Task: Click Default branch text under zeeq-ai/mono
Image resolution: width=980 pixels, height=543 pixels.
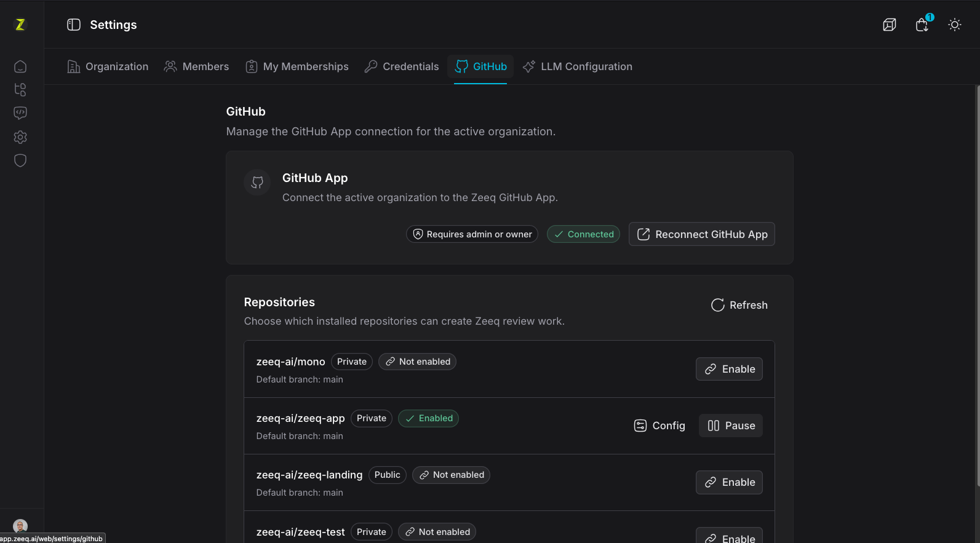Action: [x=300, y=379]
